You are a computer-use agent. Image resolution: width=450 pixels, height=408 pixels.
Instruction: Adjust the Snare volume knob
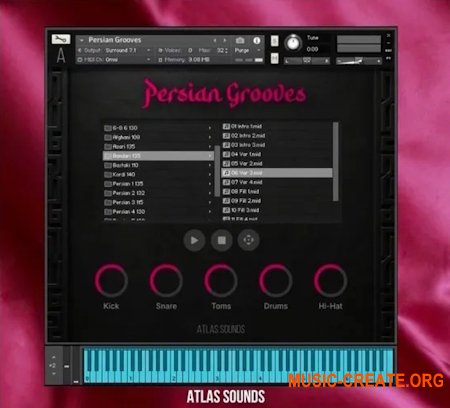tap(166, 280)
